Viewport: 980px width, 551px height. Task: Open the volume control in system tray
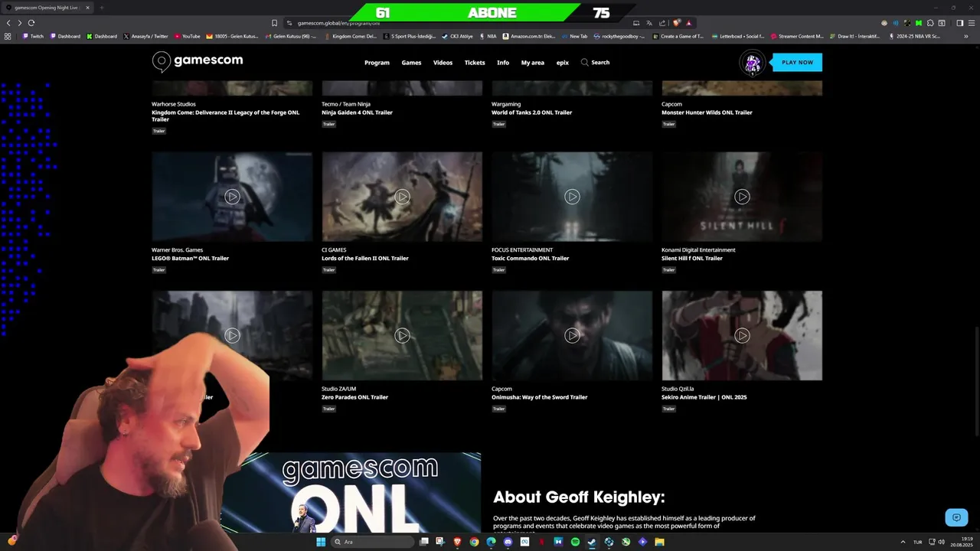click(942, 542)
